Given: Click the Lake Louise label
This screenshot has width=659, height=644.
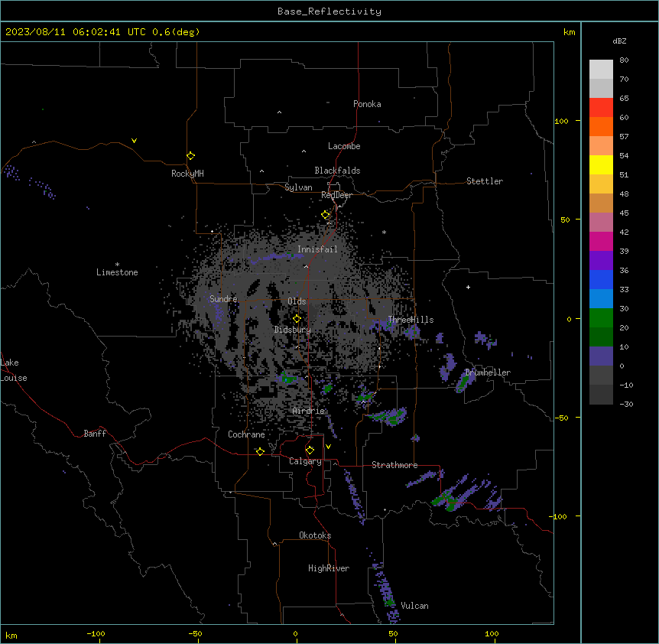Looking at the screenshot, I should tap(14, 370).
